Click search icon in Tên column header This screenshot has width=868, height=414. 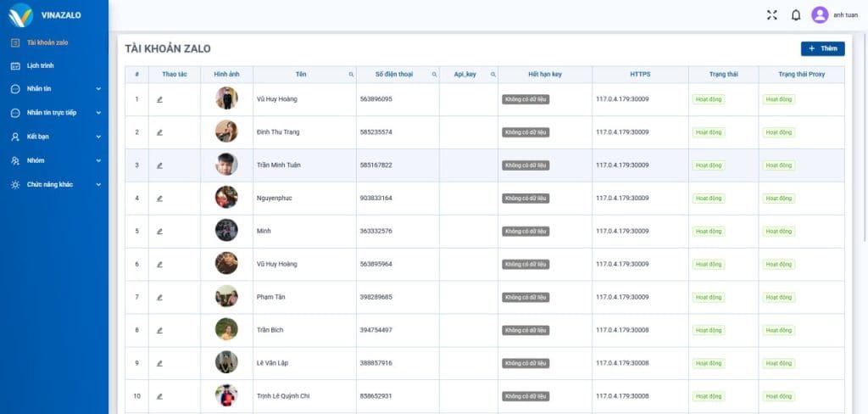click(x=351, y=75)
